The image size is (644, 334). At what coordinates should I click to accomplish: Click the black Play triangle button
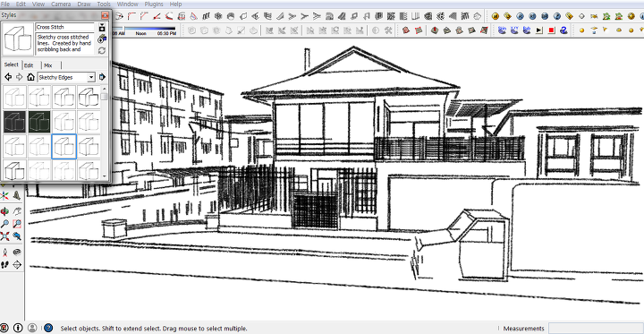pos(539,30)
